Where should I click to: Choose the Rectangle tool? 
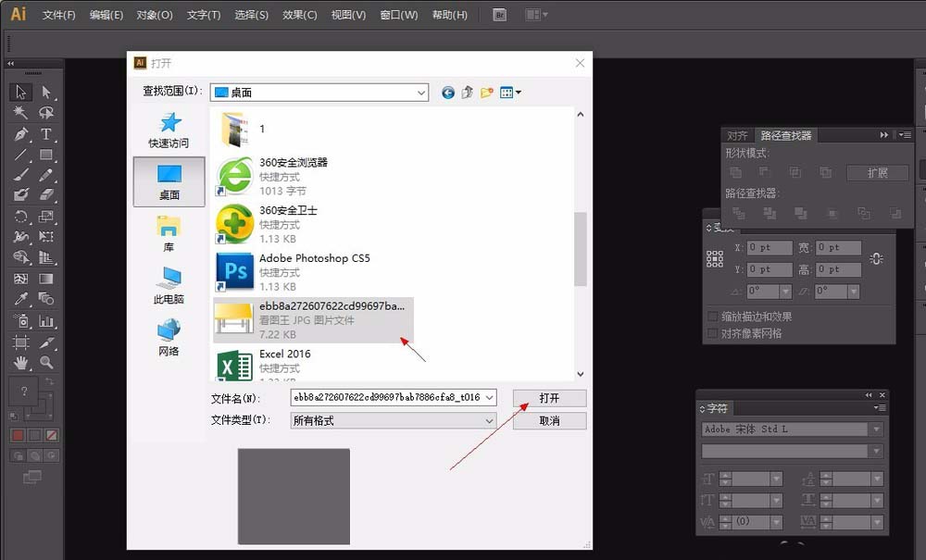click(46, 155)
